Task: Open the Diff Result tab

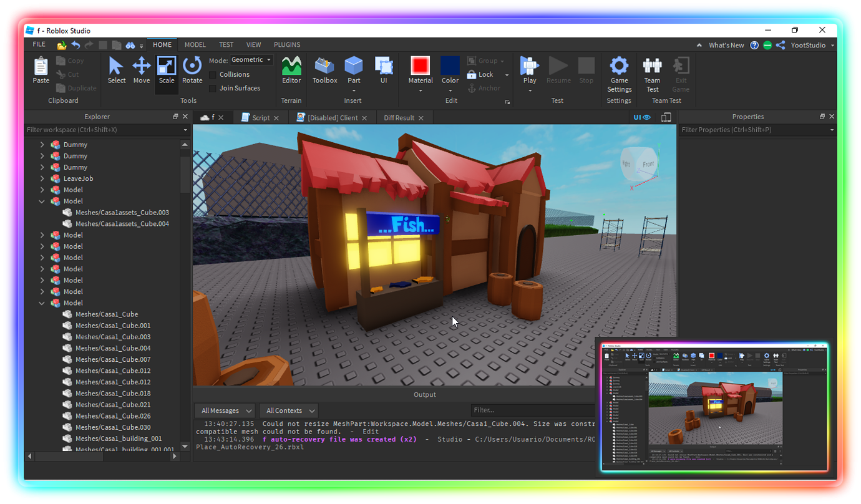Action: pyautogui.click(x=400, y=117)
